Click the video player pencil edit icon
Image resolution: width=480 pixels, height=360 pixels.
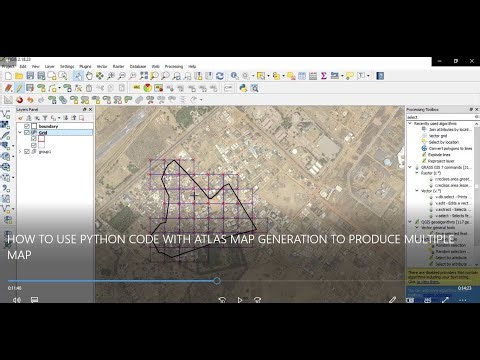[x=392, y=300]
